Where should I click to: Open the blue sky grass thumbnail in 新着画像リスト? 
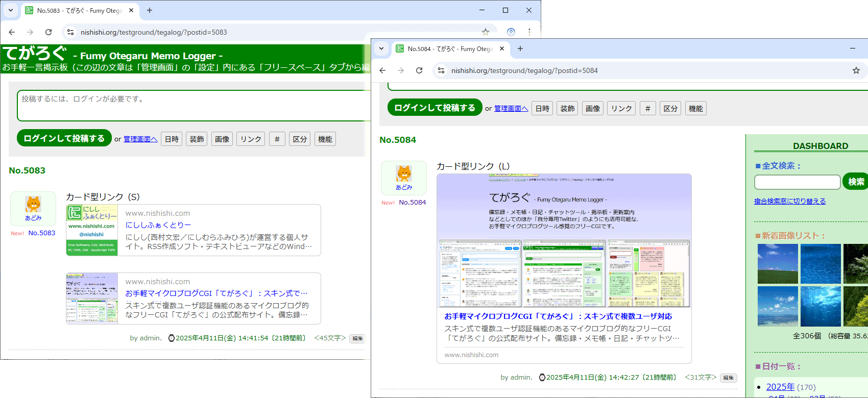pyautogui.click(x=778, y=264)
